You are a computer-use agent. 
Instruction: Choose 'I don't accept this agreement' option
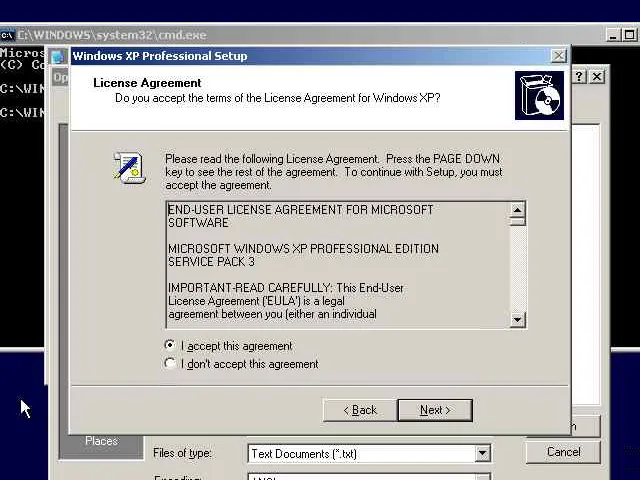(x=170, y=363)
